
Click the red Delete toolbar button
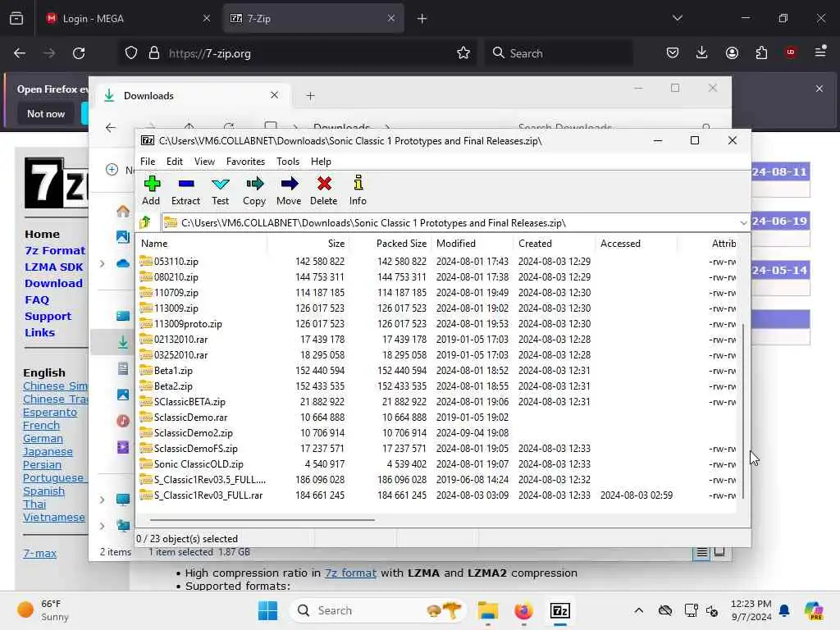pos(323,190)
